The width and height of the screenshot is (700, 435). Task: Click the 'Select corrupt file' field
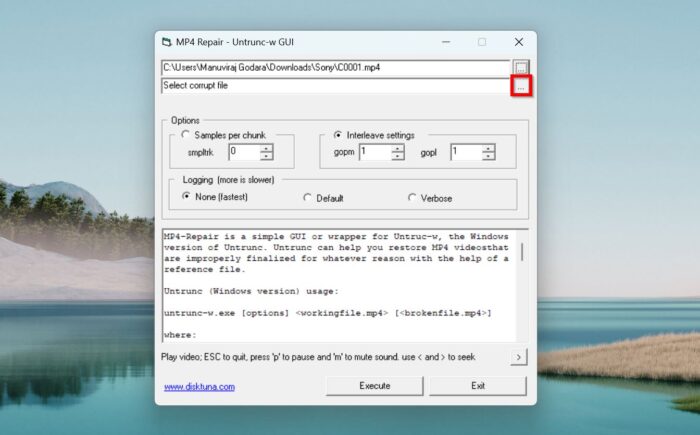(335, 86)
